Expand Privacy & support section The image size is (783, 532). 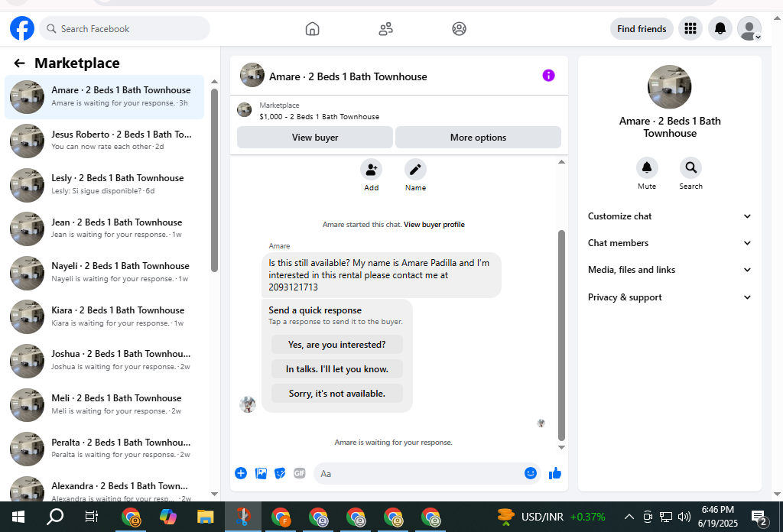coord(669,297)
